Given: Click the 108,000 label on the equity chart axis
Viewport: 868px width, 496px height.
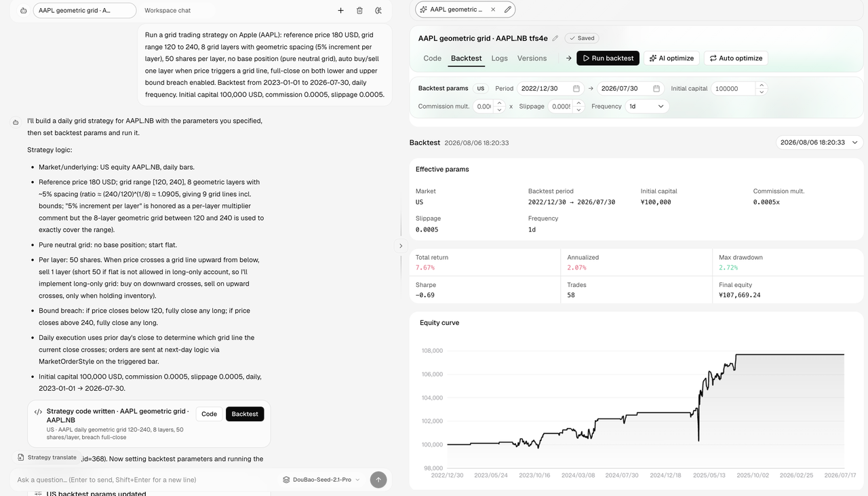Looking at the screenshot, I should (x=432, y=351).
